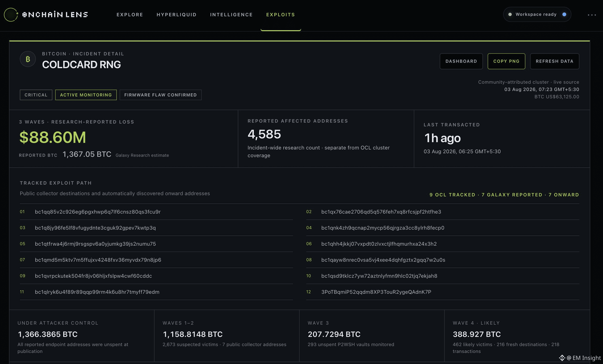Click the Active Monitoring tag
603x364 pixels.
coord(86,95)
